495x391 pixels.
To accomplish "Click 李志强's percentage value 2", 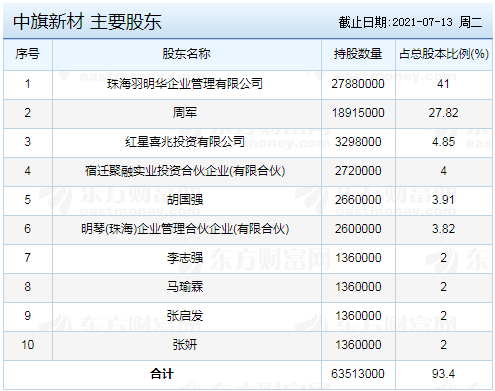I will (x=443, y=258).
